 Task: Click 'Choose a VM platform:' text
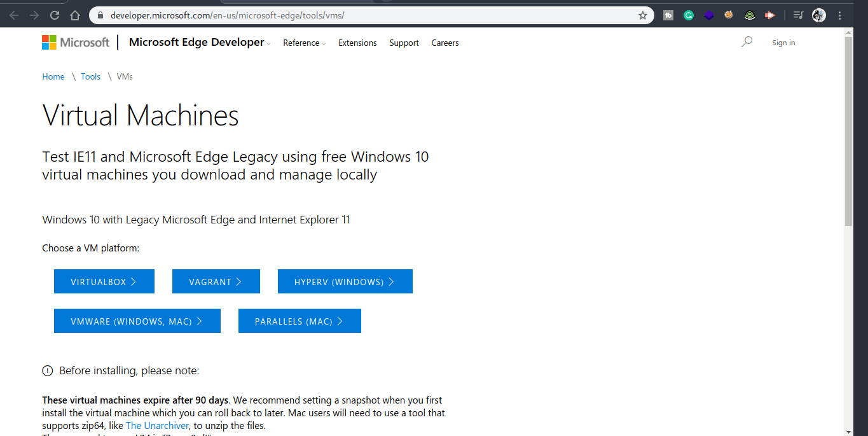(91, 248)
